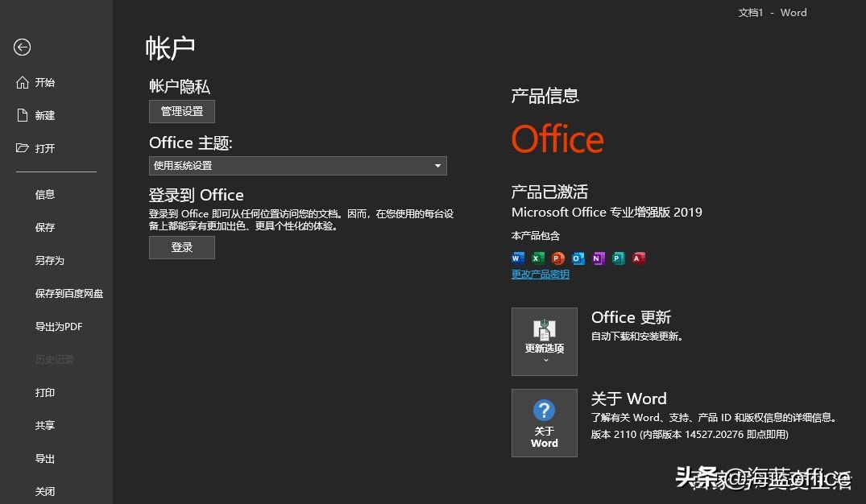Click the open folder icon beside 打开
The width and height of the screenshot is (866, 504).
[22, 148]
